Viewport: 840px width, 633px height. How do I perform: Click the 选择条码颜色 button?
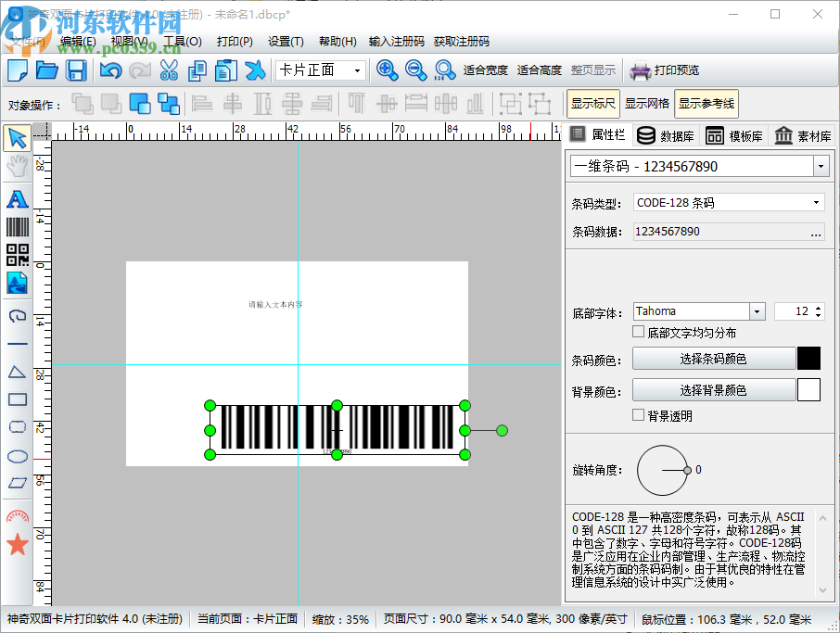[x=713, y=359]
